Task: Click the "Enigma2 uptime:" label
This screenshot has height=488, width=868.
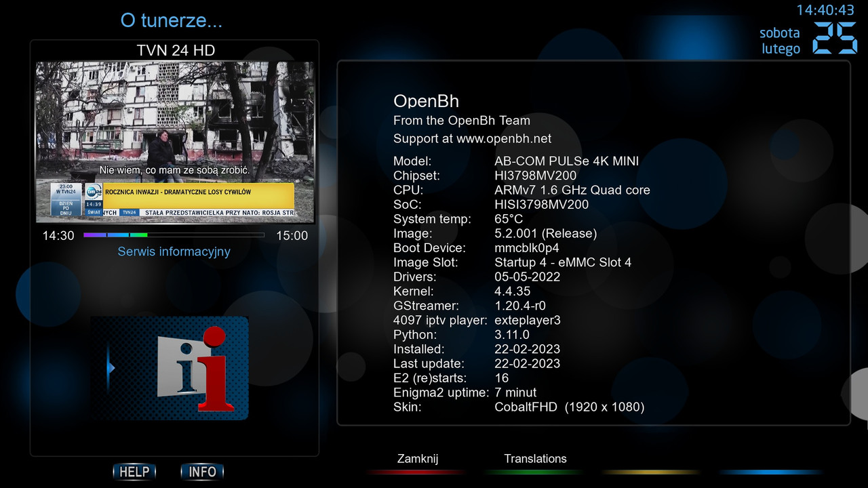Action: point(441,392)
